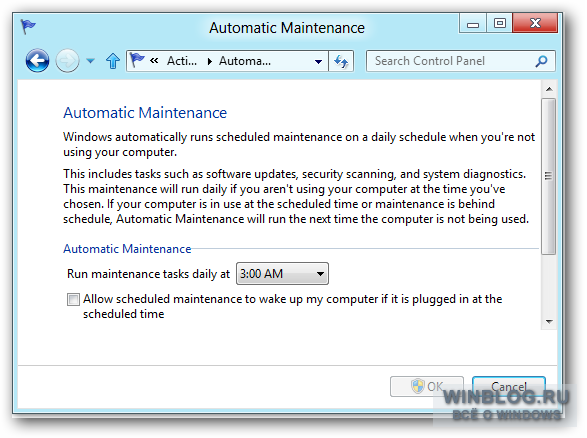This screenshot has height=438, width=587.
Task: Click the OK button with shield
Action: [427, 386]
